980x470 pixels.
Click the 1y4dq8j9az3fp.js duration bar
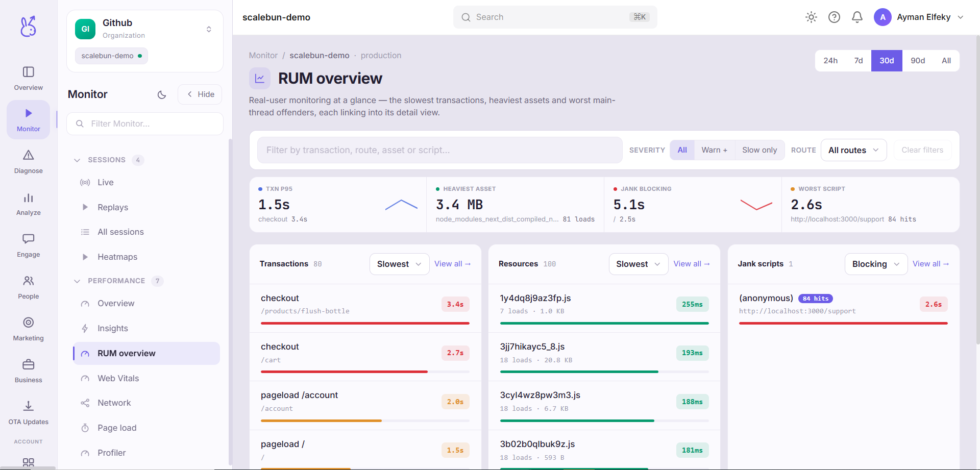point(604,323)
